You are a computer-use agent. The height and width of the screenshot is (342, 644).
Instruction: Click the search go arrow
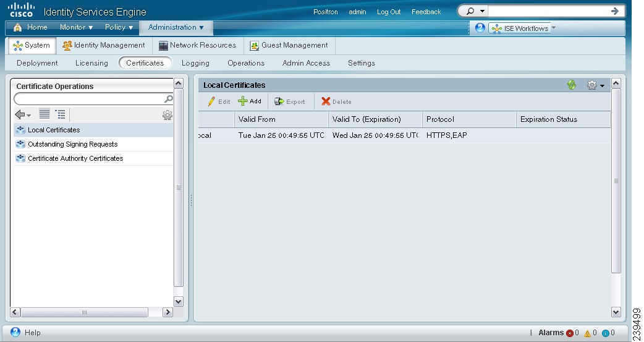click(615, 11)
